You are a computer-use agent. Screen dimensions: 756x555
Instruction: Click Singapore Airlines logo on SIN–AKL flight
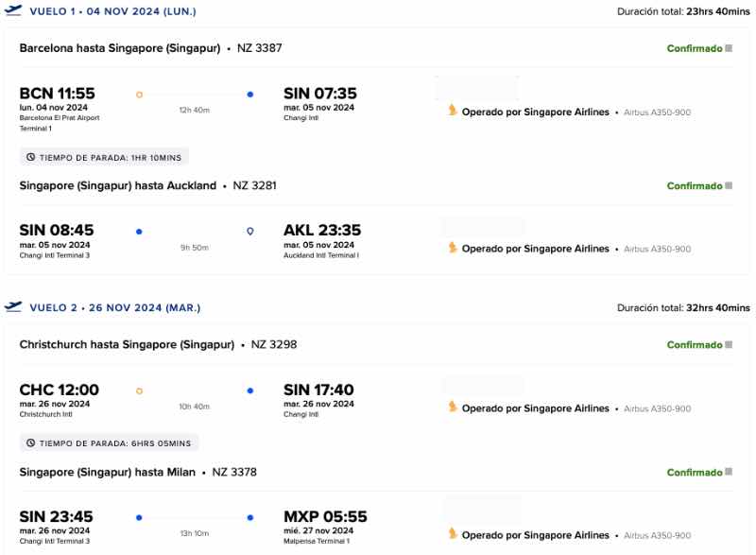453,249
